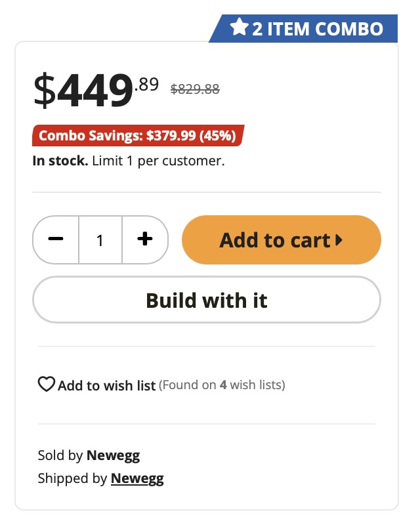
Task: Click the quantity input field
Action: click(x=100, y=240)
